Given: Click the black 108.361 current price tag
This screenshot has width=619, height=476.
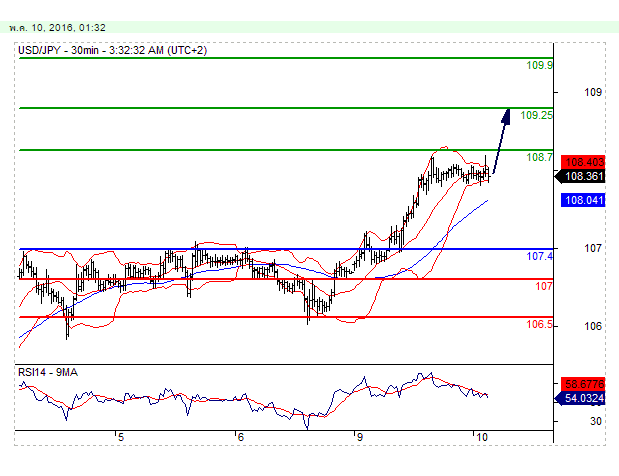Looking at the screenshot, I should [x=580, y=176].
